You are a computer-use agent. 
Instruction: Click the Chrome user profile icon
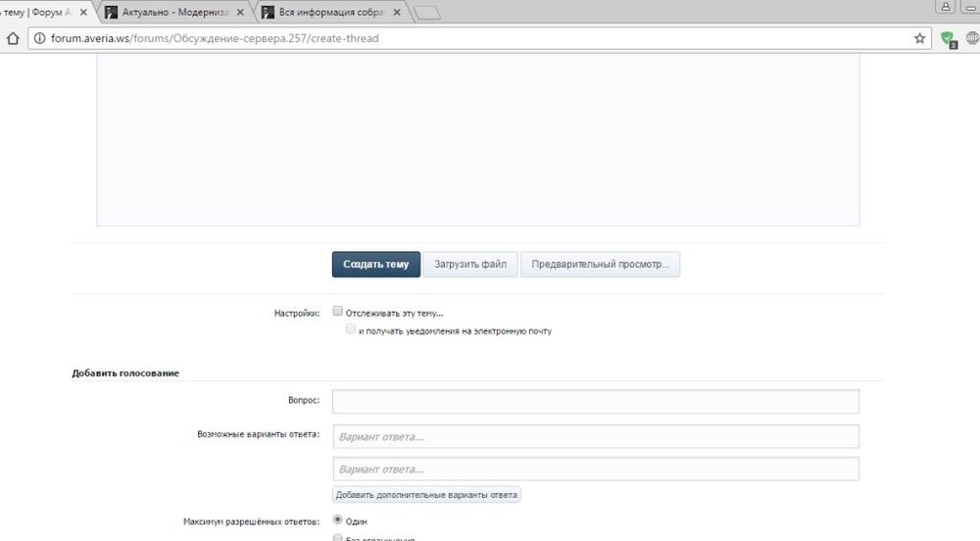tap(946, 7)
